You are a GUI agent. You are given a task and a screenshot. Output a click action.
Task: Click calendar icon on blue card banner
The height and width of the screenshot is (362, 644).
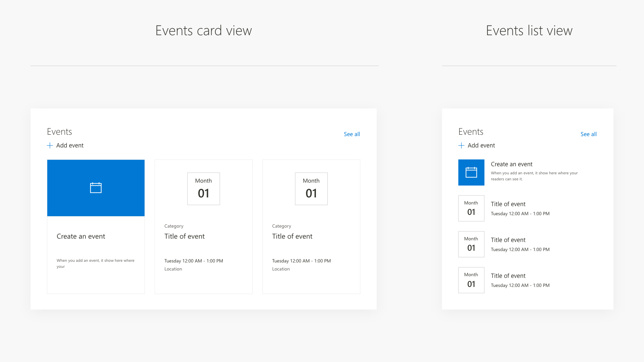click(x=96, y=188)
